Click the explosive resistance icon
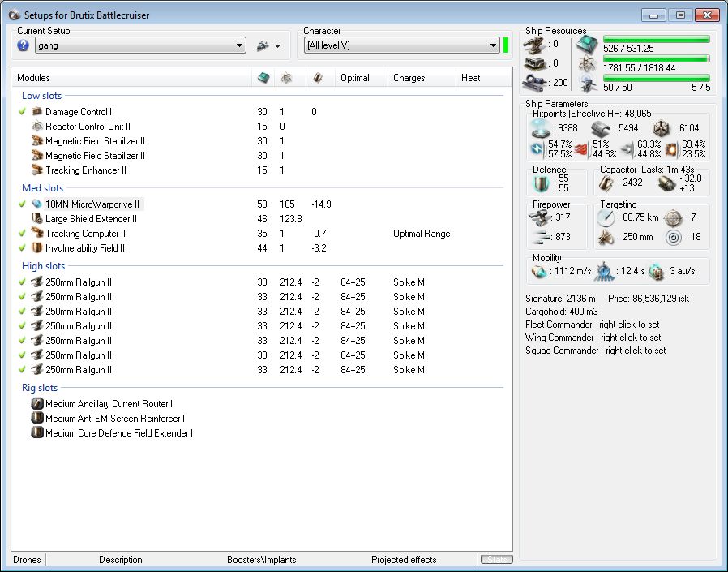Viewport: 728px width, 572px height. (672, 149)
